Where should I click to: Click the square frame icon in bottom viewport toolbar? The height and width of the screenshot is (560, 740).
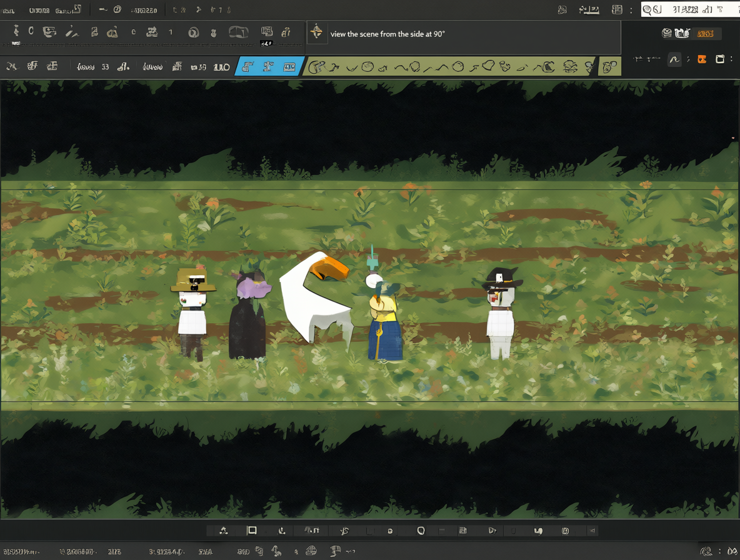(x=252, y=531)
